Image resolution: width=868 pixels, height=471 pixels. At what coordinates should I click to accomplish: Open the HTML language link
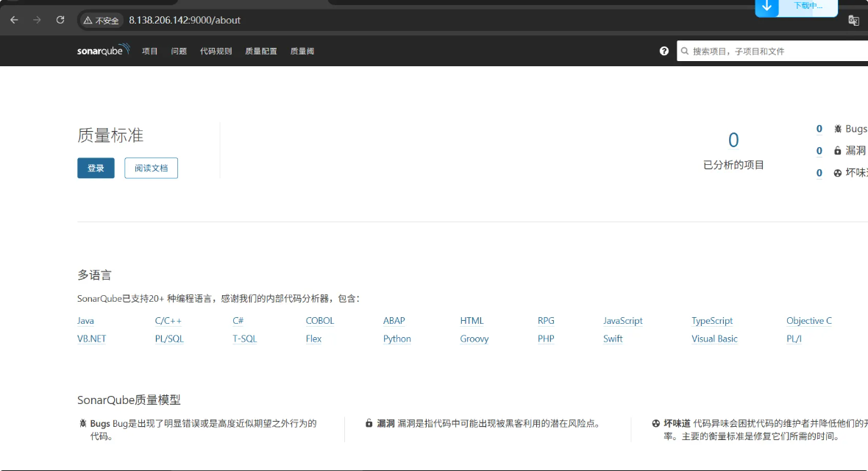coord(472,321)
